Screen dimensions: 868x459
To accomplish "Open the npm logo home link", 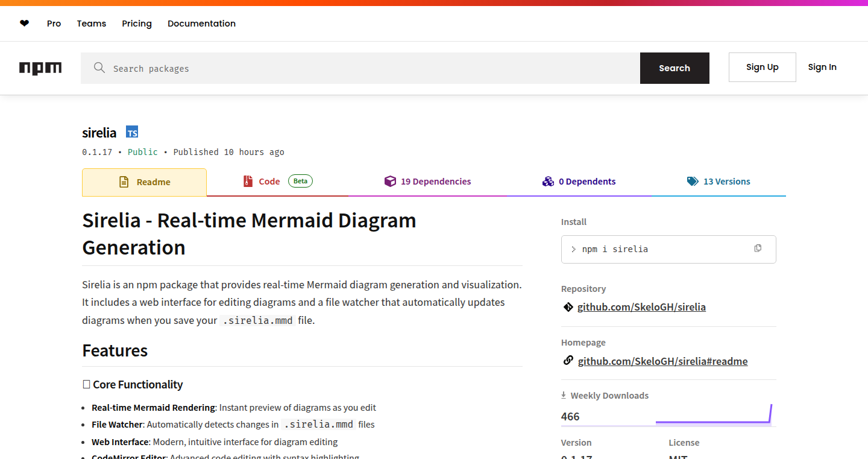I will [40, 68].
